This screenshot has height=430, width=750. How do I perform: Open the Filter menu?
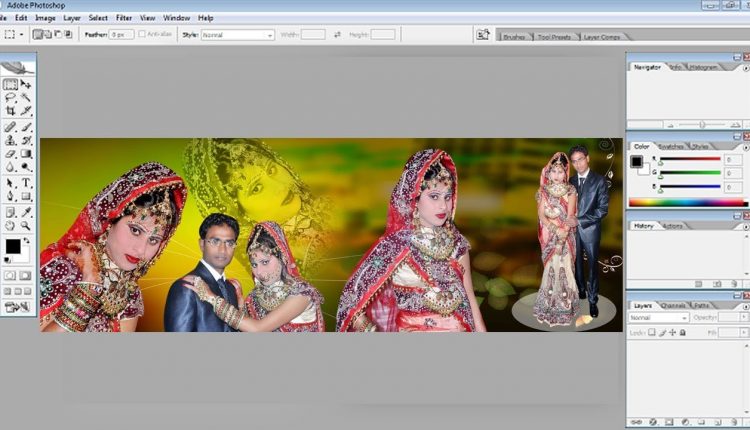point(124,18)
